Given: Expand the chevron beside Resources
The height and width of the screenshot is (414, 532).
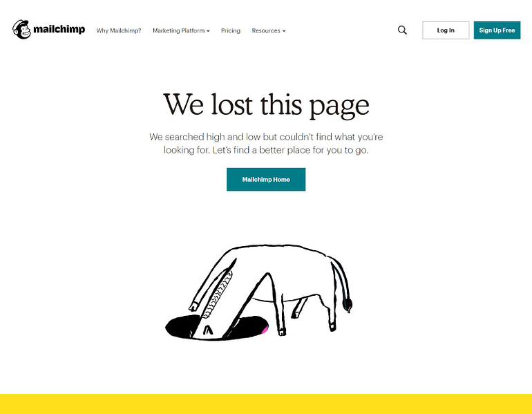Looking at the screenshot, I should coord(284,31).
